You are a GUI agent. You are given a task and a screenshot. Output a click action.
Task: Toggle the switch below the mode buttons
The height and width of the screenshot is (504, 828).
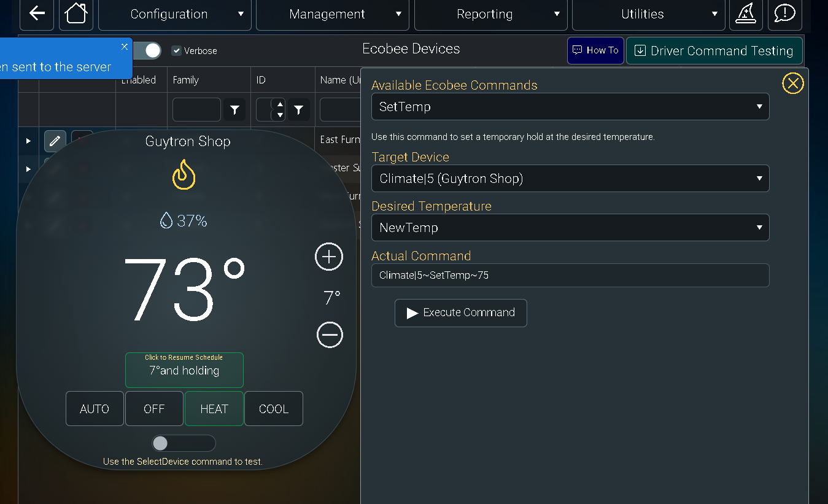tap(184, 443)
